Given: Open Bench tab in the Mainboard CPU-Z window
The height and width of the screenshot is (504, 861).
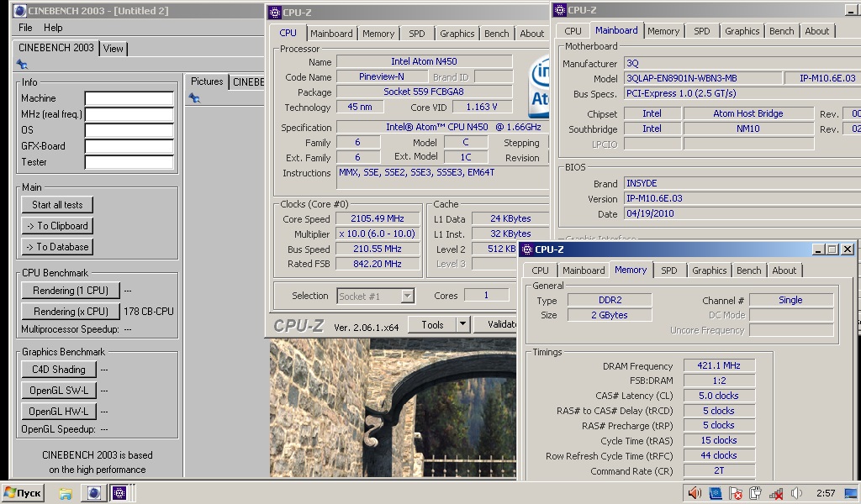Looking at the screenshot, I should (x=781, y=31).
